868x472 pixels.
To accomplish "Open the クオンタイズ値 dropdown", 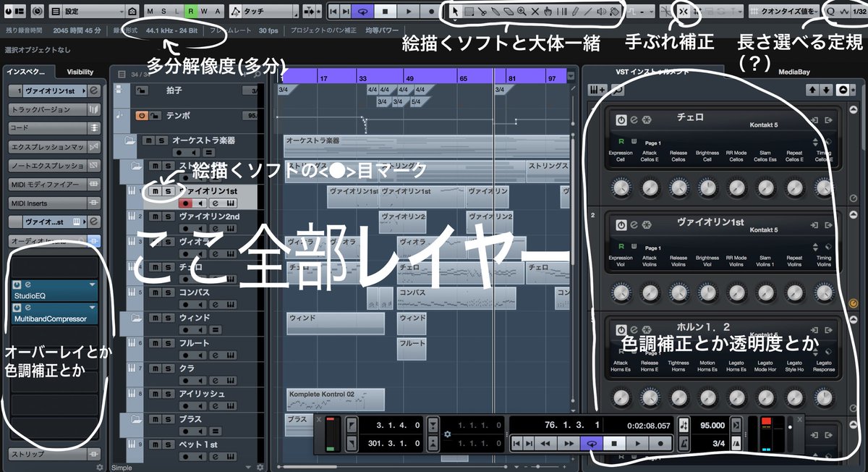I will tap(786, 11).
